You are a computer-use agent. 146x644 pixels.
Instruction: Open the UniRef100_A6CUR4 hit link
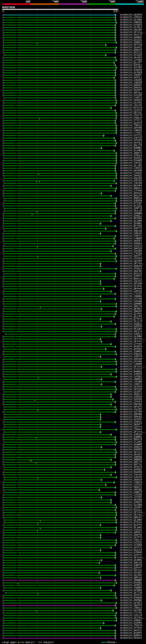point(131,261)
